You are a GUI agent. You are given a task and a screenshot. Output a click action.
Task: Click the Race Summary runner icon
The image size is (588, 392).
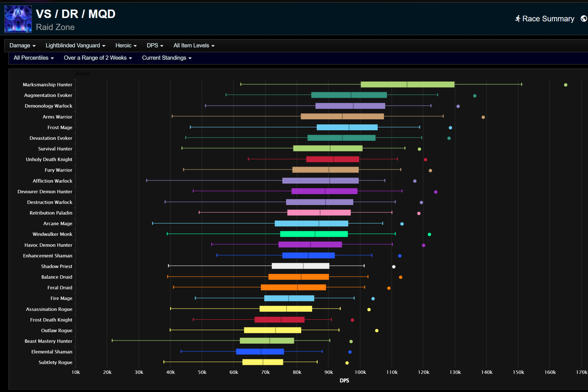pos(518,19)
